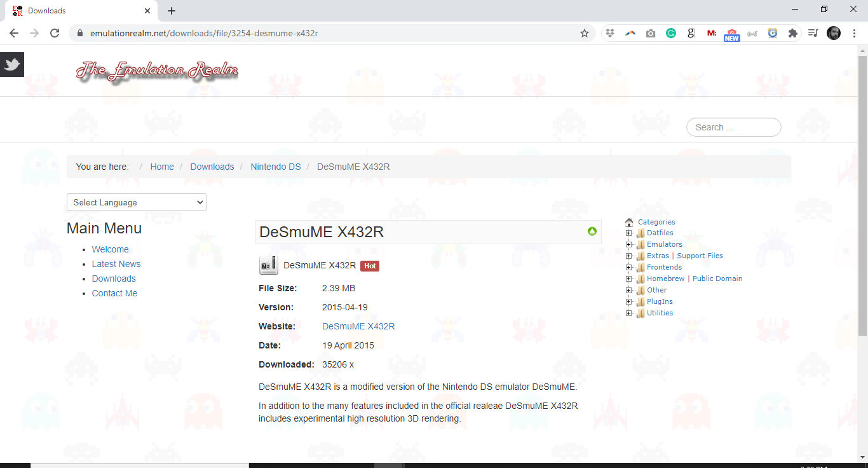Go back to the previous page
The height and width of the screenshot is (468, 868).
[14, 33]
